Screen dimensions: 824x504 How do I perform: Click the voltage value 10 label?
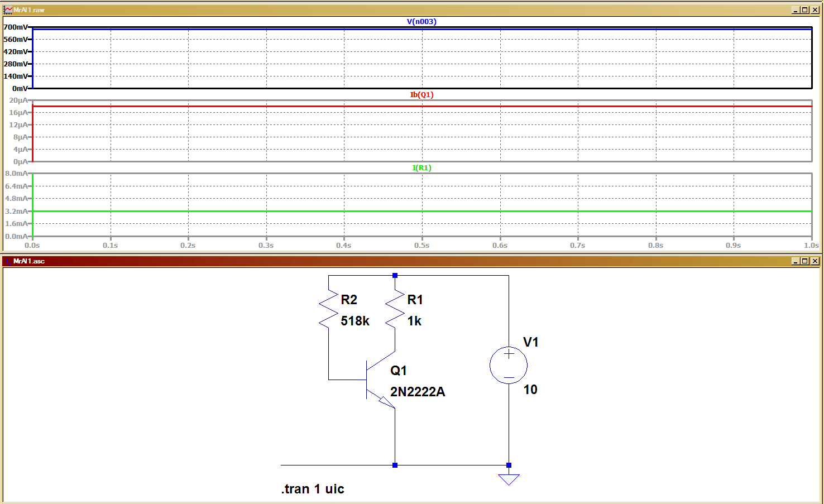click(530, 390)
